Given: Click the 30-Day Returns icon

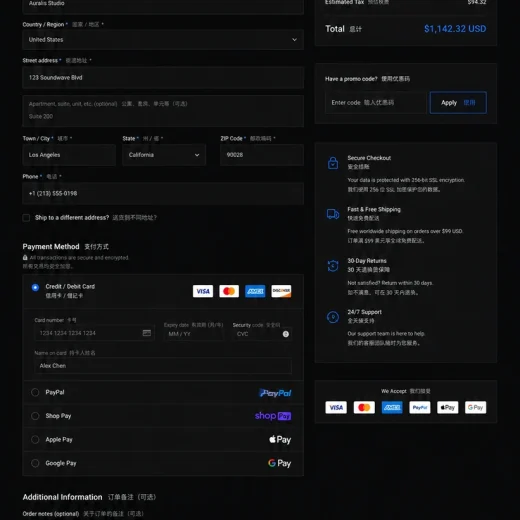Looking at the screenshot, I should point(333,266).
